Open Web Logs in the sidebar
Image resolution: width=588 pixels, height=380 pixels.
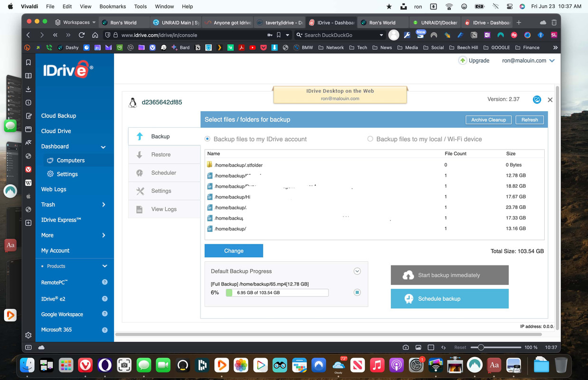54,189
